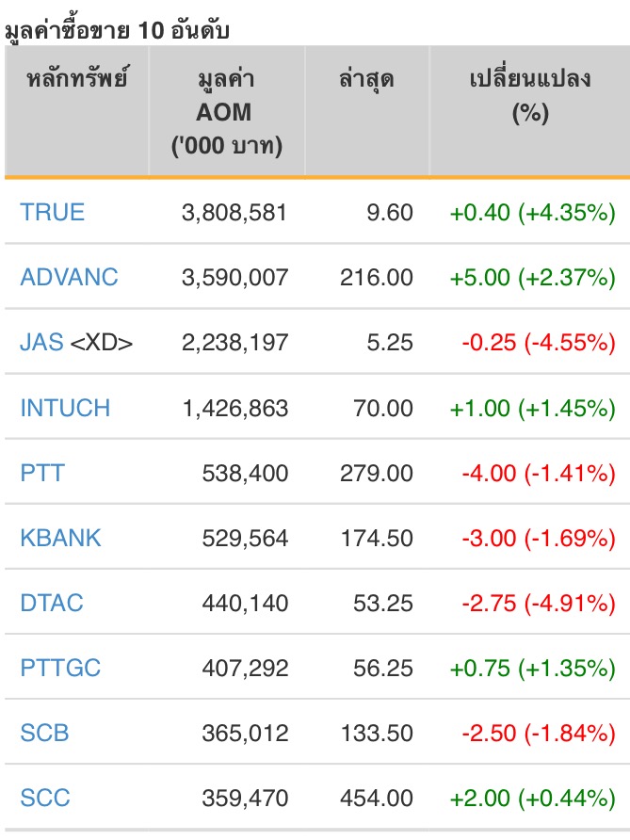Open the ADVANC stock link

click(x=70, y=278)
